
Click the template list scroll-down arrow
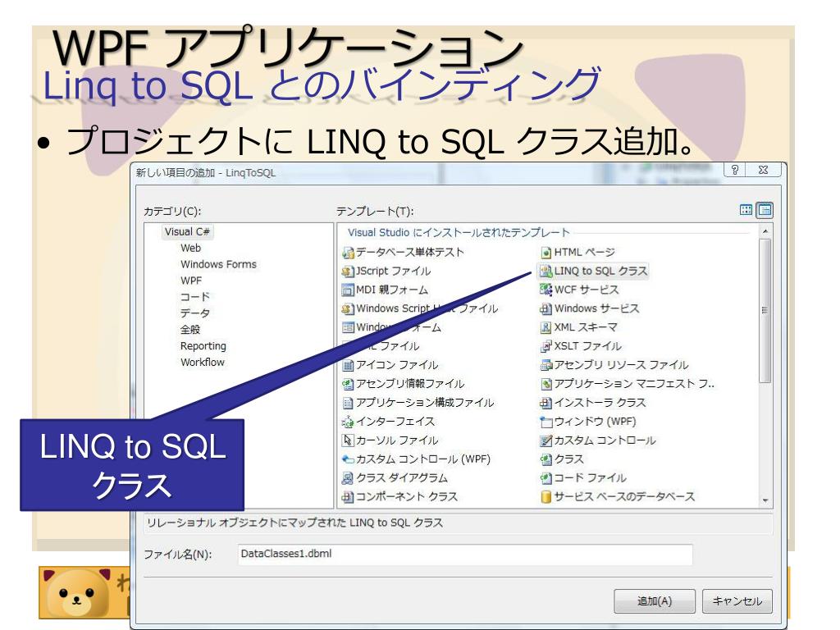tap(765, 500)
